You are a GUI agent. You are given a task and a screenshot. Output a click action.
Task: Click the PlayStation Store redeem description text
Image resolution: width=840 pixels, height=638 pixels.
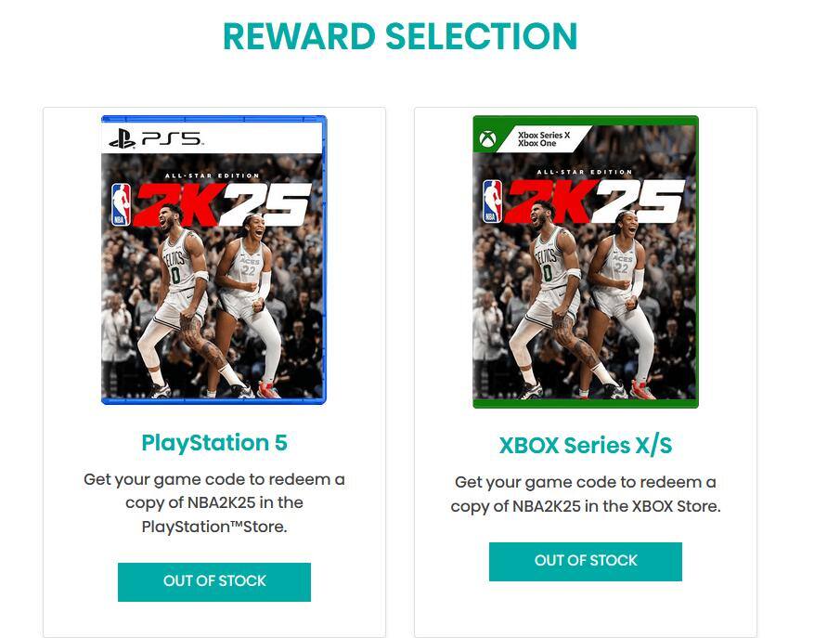click(214, 503)
